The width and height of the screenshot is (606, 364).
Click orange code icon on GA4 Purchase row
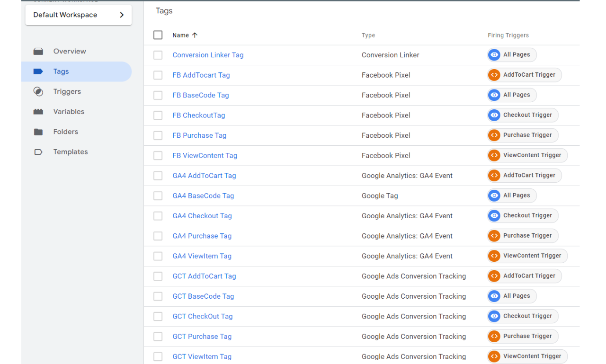(494, 236)
